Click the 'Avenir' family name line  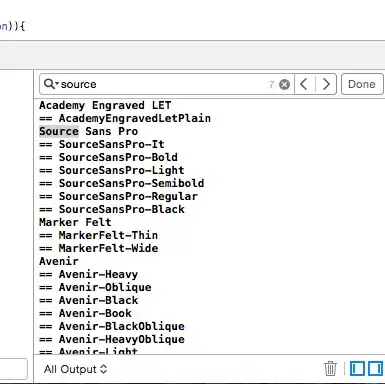[x=59, y=261]
